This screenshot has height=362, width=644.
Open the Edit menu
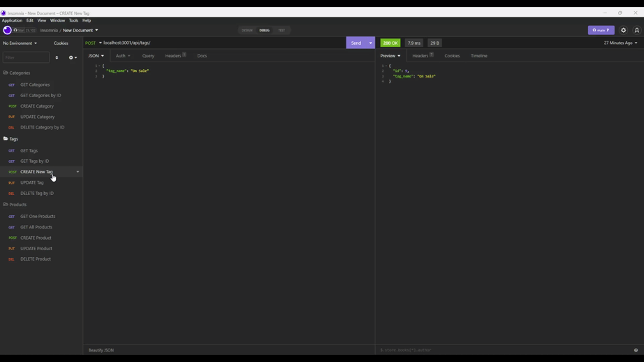point(29,20)
